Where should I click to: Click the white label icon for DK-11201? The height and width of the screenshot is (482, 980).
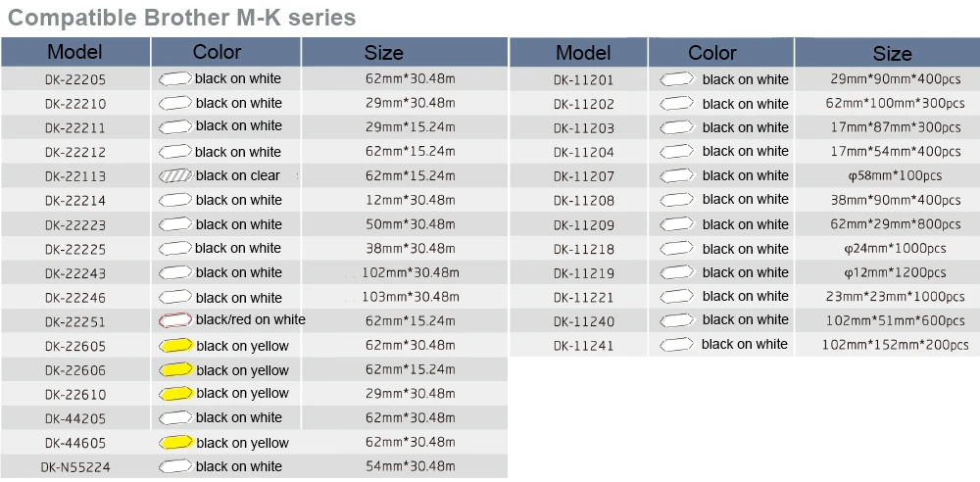[677, 79]
